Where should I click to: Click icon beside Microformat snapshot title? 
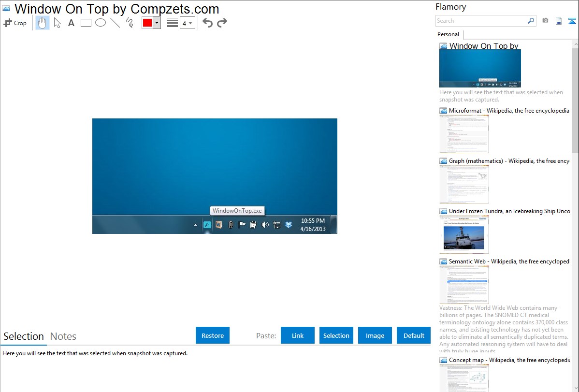pos(443,111)
